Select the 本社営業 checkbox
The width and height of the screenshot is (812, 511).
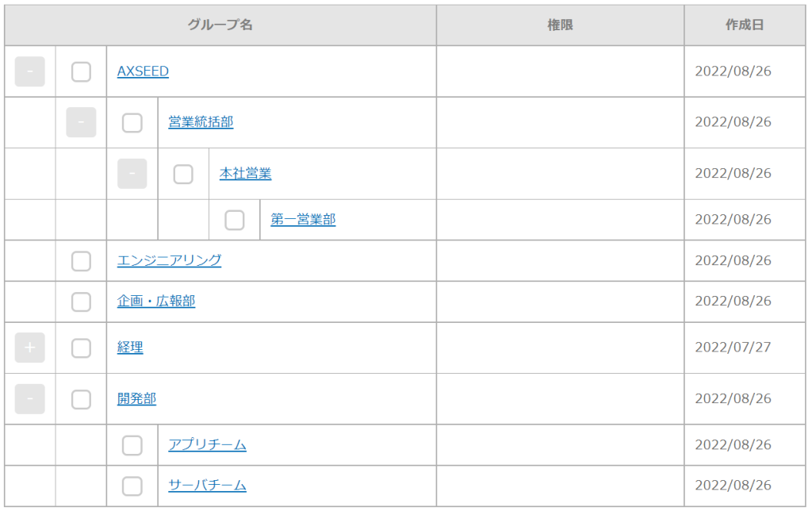click(183, 174)
